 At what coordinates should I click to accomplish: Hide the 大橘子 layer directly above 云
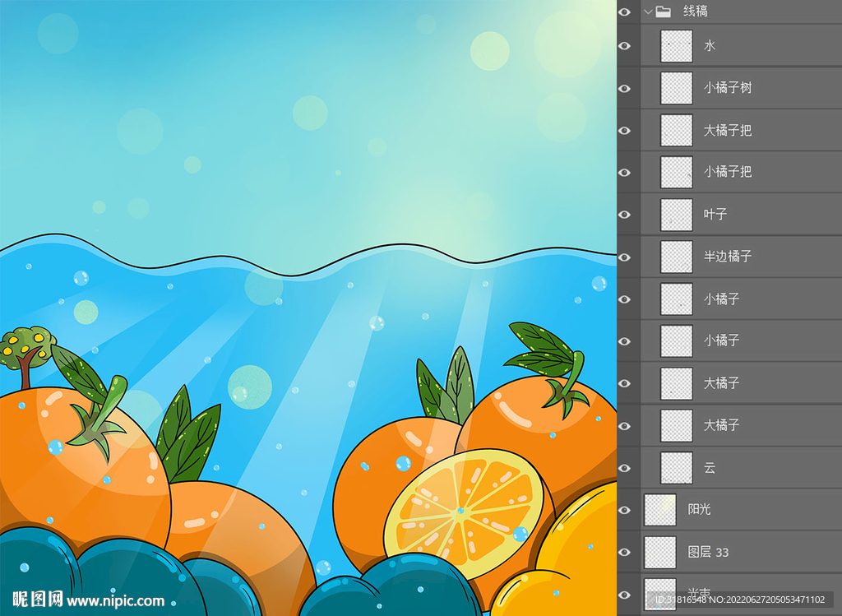tap(625, 426)
